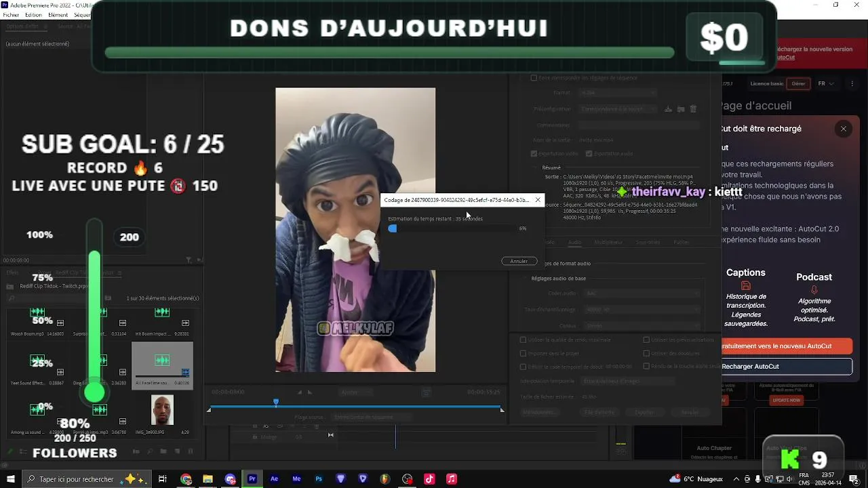Click the export preview out-point marker
Image resolution: width=868 pixels, height=488 pixels.
(x=502, y=409)
